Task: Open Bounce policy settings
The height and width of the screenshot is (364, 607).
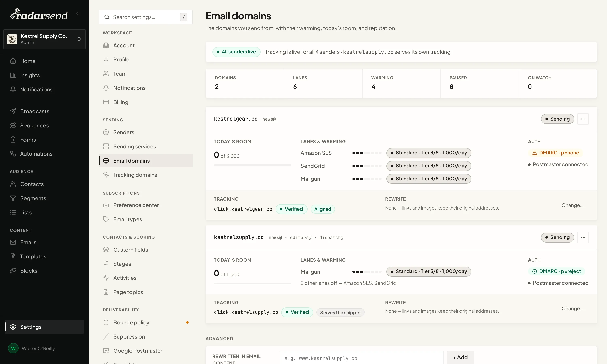Action: pos(145,323)
